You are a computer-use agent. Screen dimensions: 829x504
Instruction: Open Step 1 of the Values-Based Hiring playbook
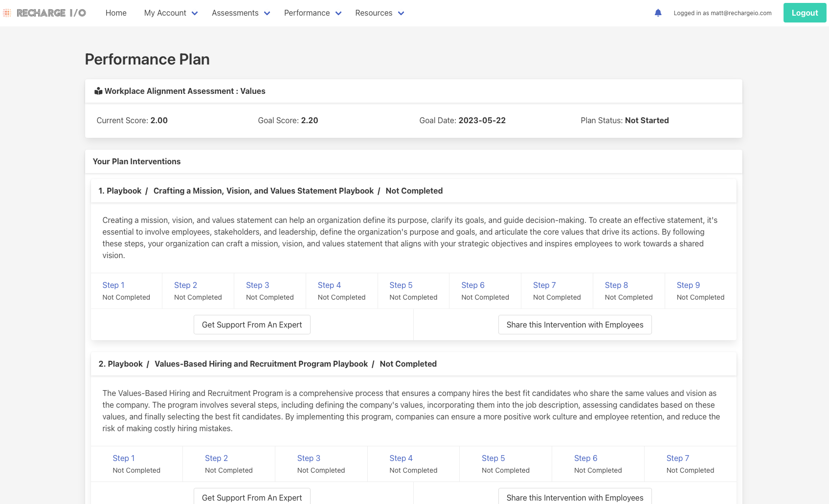tap(124, 458)
